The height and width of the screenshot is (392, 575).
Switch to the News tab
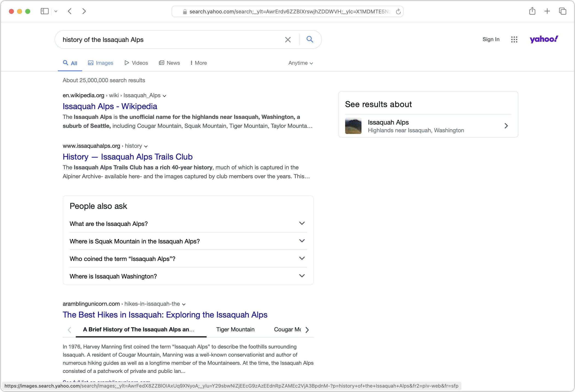click(170, 63)
